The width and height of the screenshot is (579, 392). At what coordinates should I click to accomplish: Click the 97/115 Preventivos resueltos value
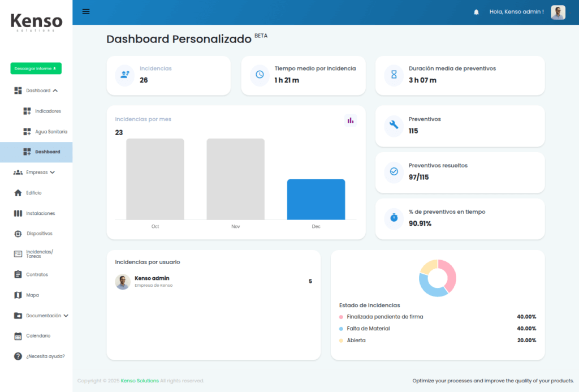click(x=419, y=178)
